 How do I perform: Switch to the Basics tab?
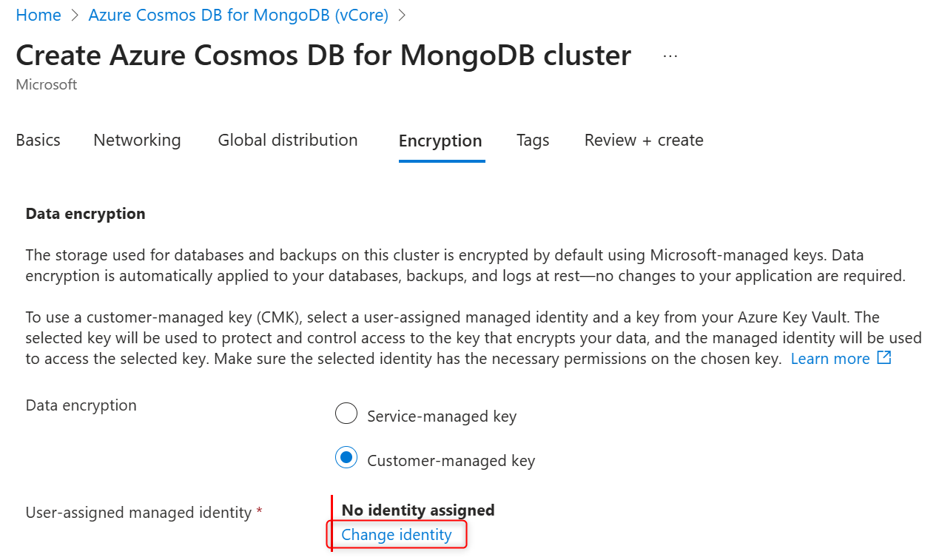[38, 141]
